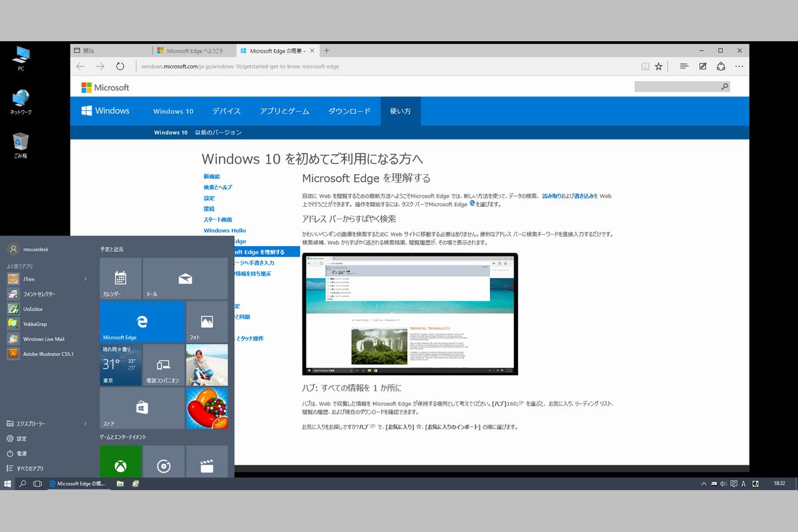Screen dimensions: 798x532
Task: Open Windows 10 nav menu item
Action: (173, 111)
